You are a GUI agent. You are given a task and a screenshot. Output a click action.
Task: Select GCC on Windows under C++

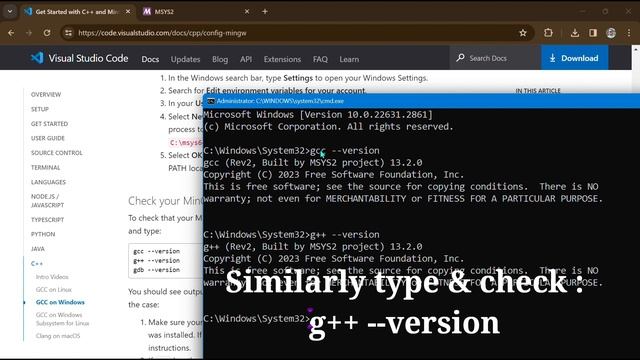point(60,302)
